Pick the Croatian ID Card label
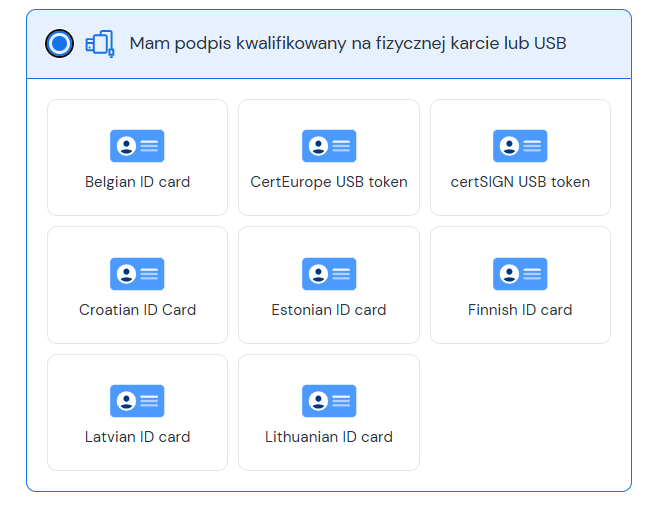The height and width of the screenshot is (516, 662). [138, 310]
